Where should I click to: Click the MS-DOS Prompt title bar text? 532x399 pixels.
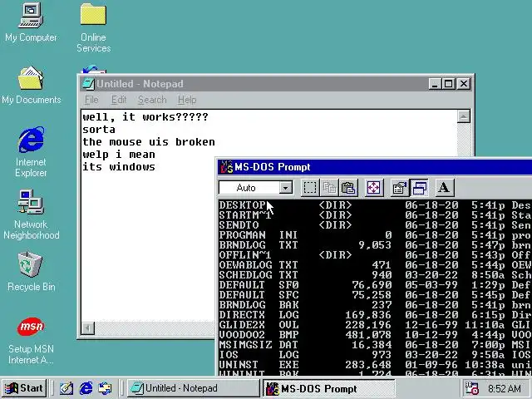[x=273, y=167]
